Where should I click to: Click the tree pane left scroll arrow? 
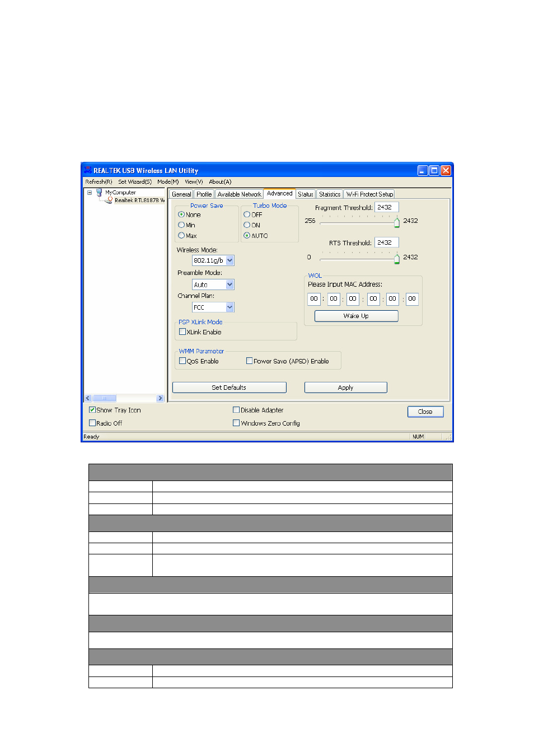(x=88, y=398)
